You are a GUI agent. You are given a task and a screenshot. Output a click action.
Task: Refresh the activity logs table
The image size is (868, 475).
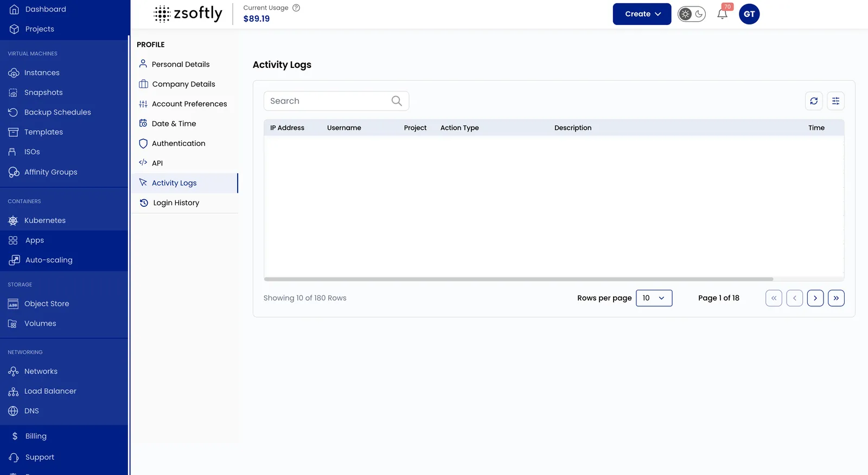814,101
